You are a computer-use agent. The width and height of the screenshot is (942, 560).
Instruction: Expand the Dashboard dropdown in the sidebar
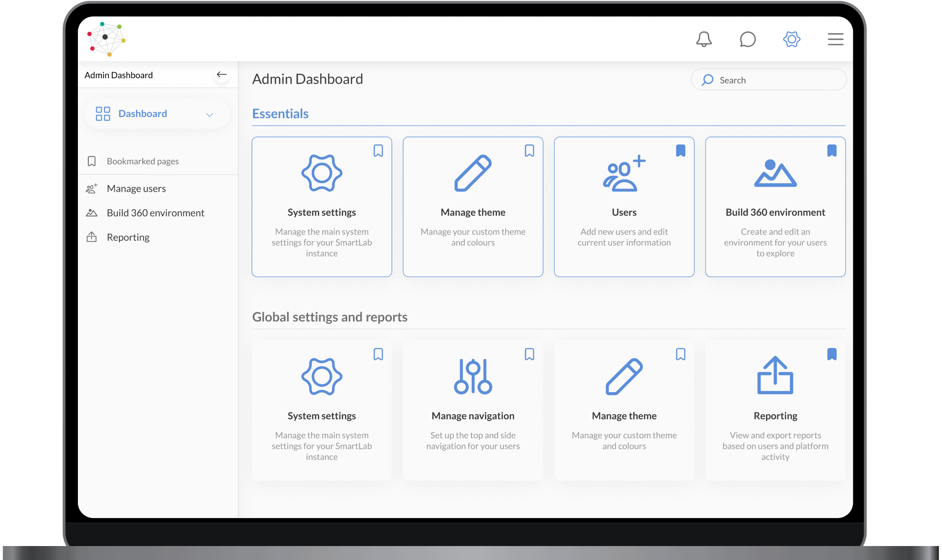pos(209,114)
